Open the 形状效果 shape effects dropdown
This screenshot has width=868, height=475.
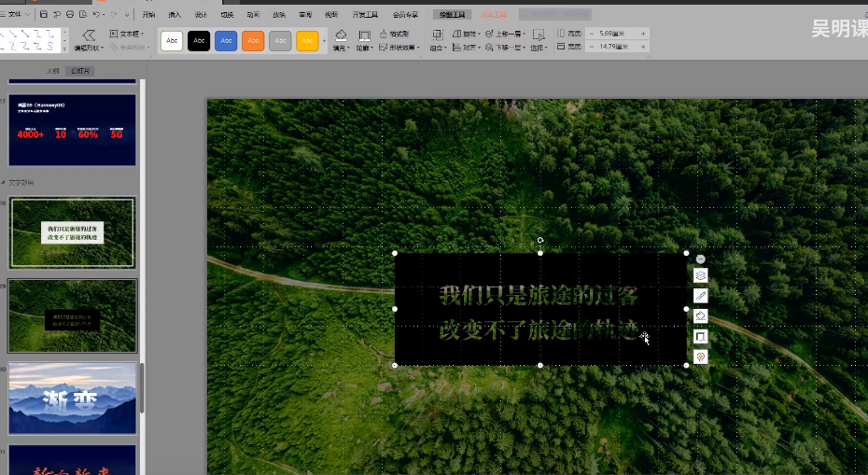click(398, 48)
